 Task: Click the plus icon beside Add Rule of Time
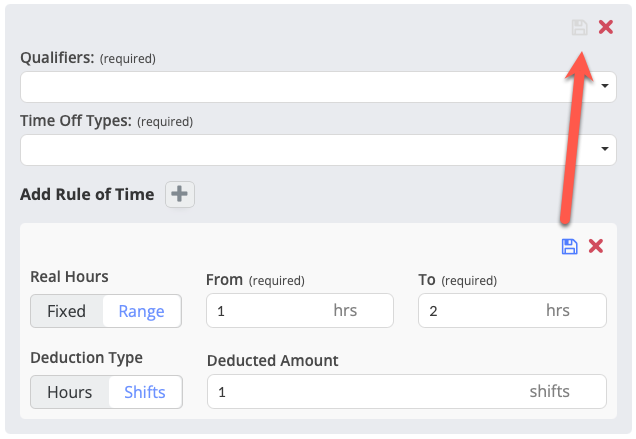180,194
